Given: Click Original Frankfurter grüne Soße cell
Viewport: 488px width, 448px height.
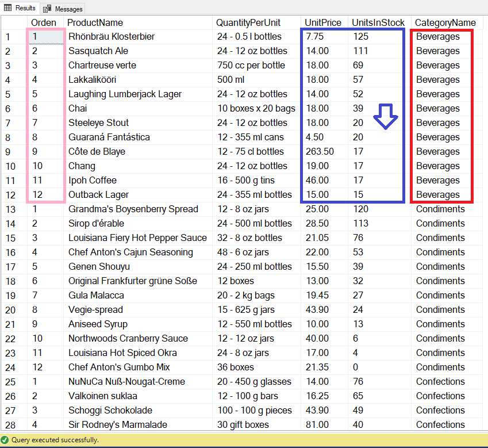Looking at the screenshot, I should point(138,281).
